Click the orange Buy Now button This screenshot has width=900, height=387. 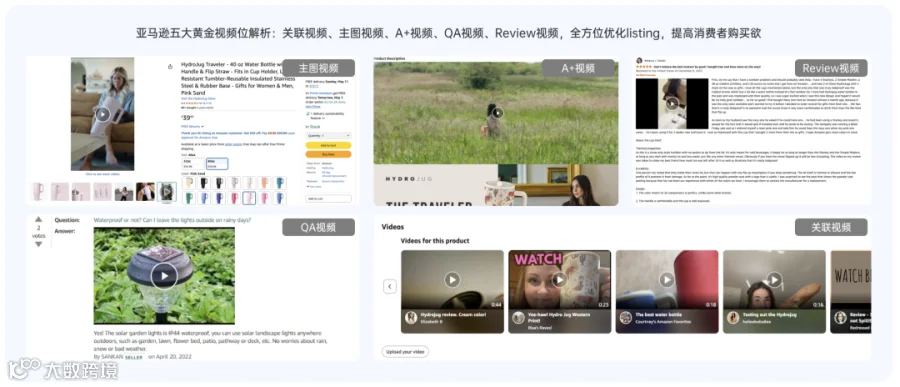point(328,154)
